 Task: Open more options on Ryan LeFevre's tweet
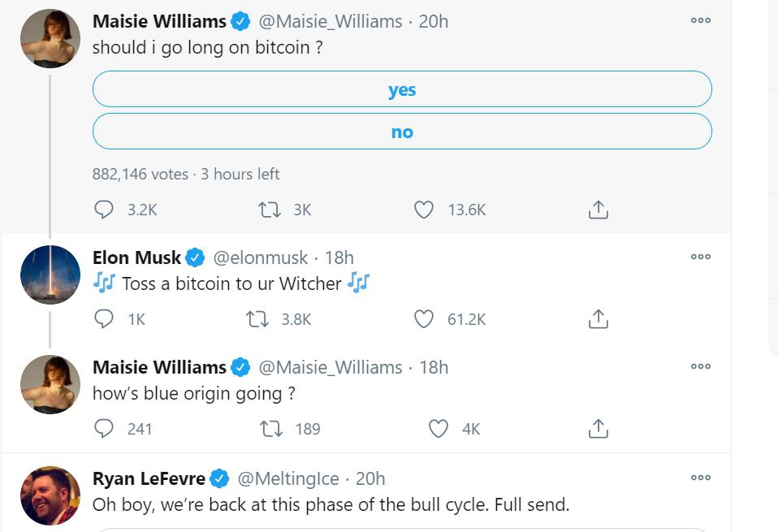click(x=700, y=478)
